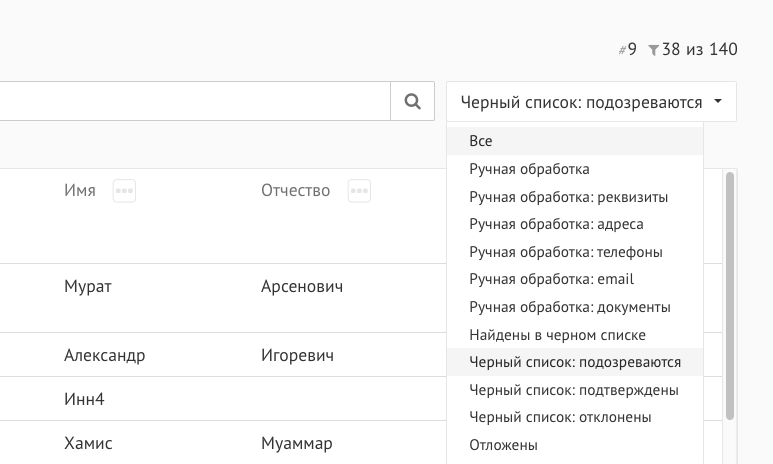The height and width of the screenshot is (464, 773).
Task: Open the Отчество column options button
Action: point(359,191)
